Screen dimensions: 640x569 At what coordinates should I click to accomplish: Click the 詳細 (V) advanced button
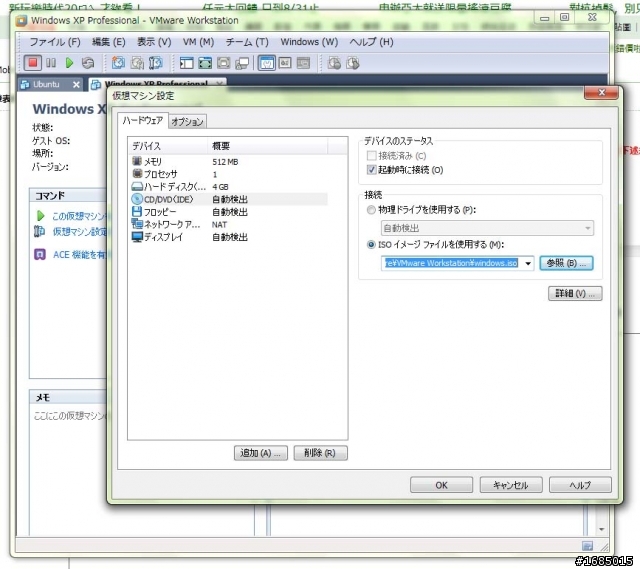pyautogui.click(x=575, y=293)
